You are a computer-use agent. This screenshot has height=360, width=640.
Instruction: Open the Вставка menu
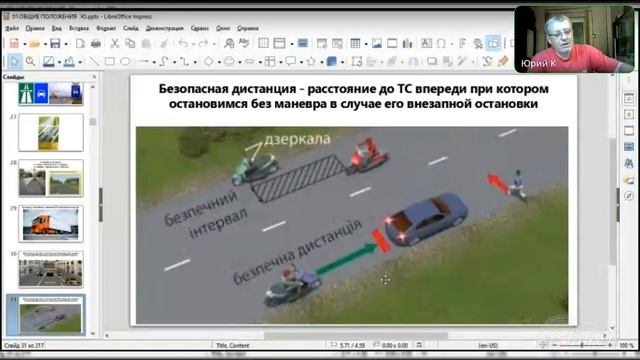click(x=79, y=28)
